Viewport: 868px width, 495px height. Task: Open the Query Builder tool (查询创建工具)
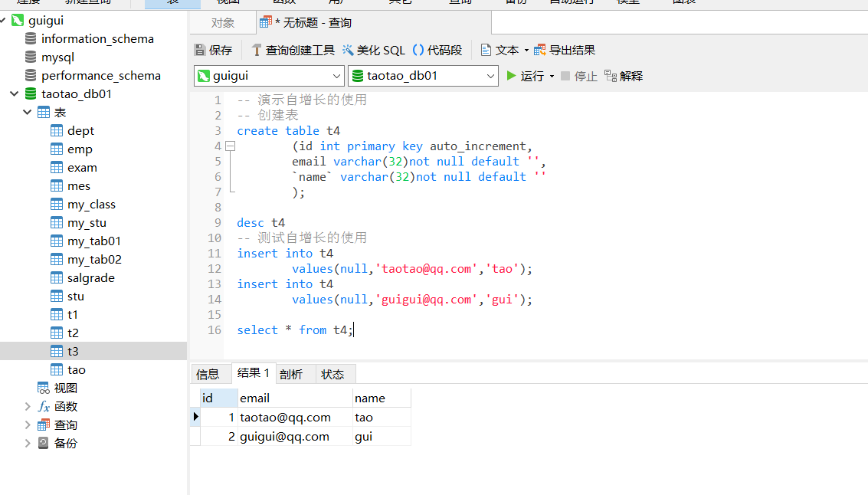pos(293,51)
